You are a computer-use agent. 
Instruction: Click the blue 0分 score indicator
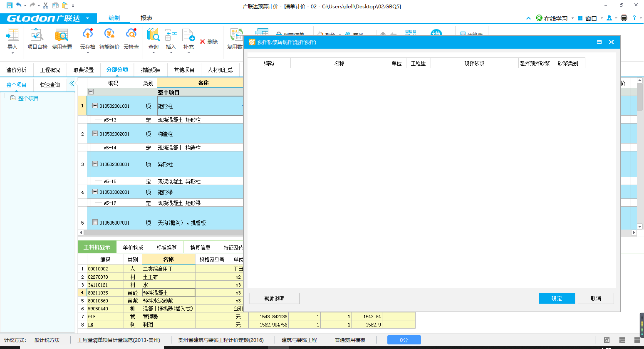pyautogui.click(x=404, y=340)
